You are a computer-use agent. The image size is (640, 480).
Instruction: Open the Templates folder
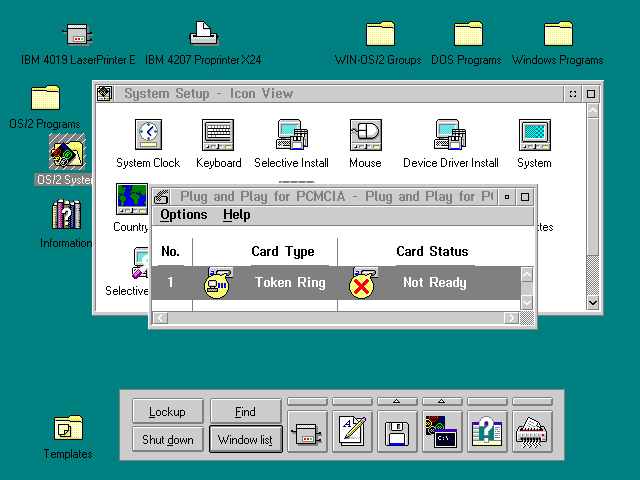click(68, 428)
